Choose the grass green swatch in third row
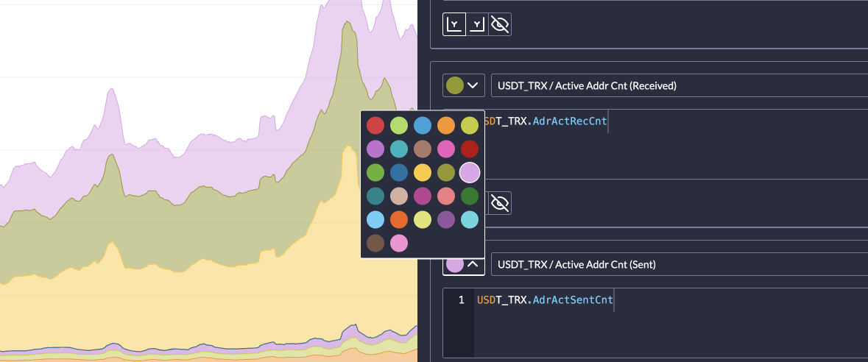Image resolution: width=868 pixels, height=362 pixels. [375, 173]
